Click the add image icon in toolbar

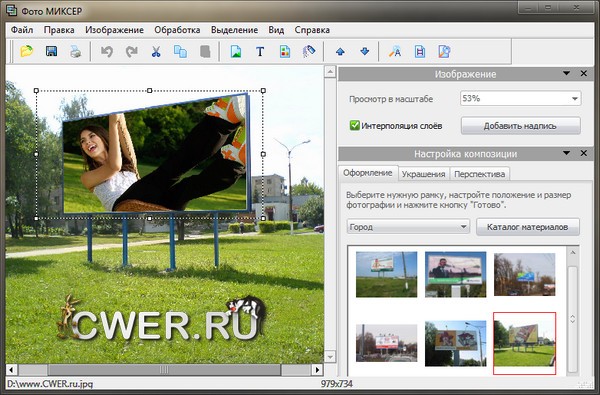pos(236,51)
